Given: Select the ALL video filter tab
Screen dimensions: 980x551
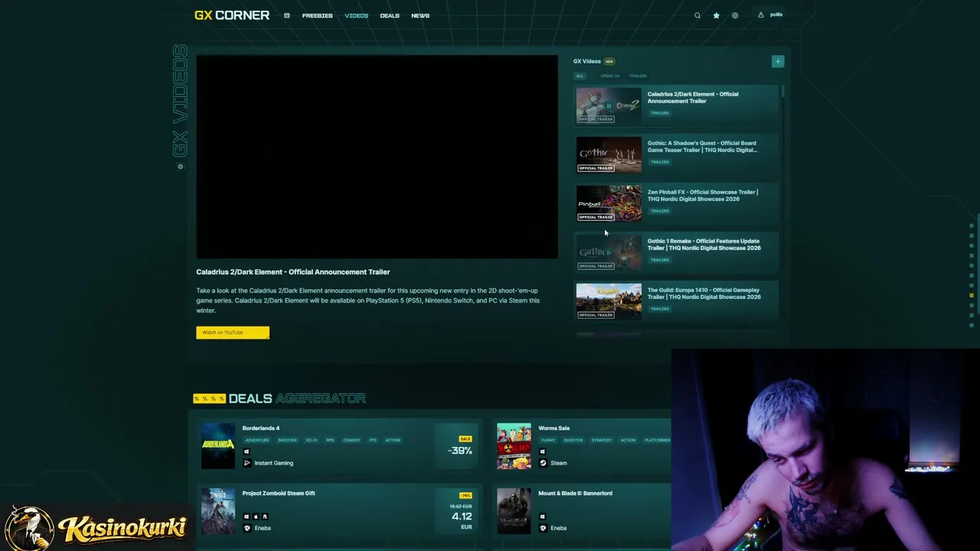Looking at the screenshot, I should pos(580,76).
